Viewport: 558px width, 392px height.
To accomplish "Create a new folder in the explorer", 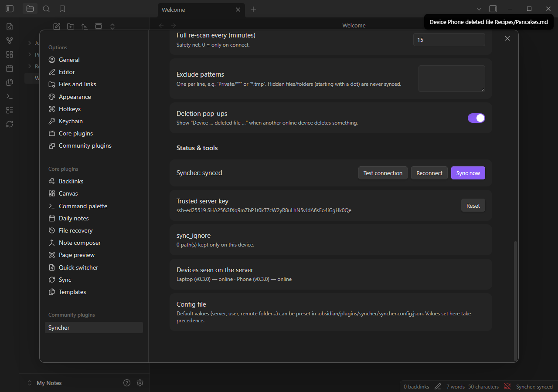I will point(71,27).
